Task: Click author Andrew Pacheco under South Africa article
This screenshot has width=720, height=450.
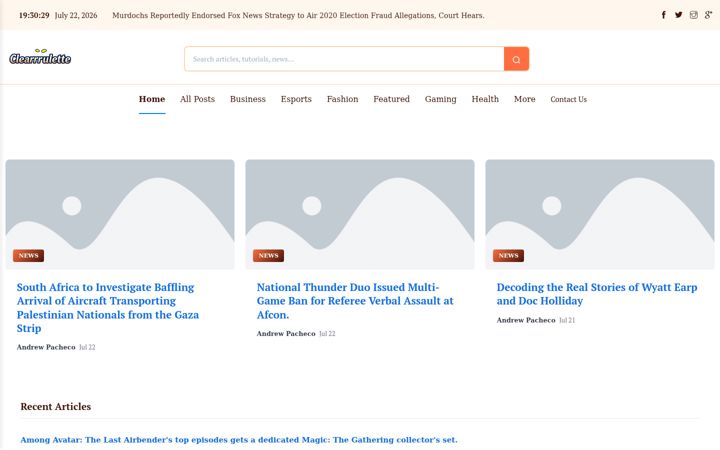Action: (46, 347)
